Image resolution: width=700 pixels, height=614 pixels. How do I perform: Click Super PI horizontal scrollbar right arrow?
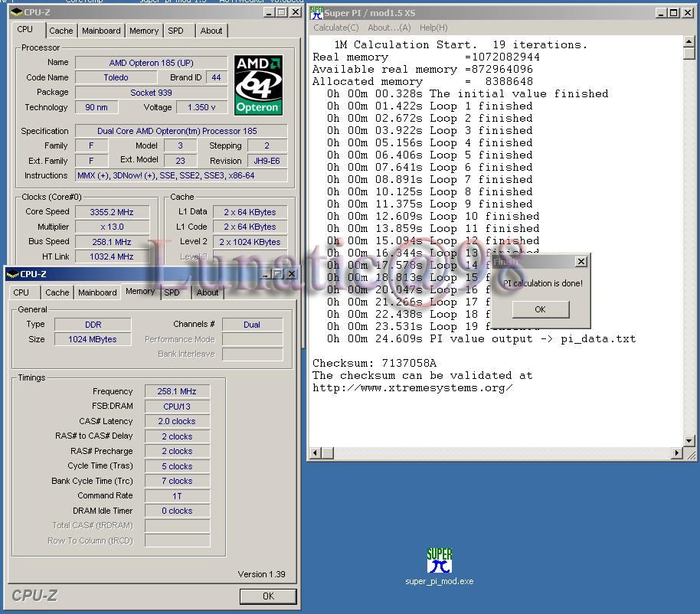click(x=677, y=453)
